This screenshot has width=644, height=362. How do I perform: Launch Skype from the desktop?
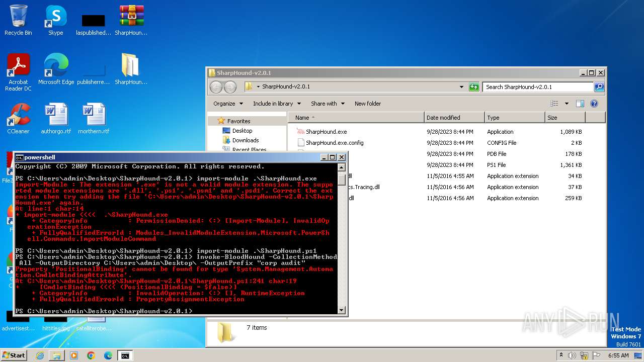(x=56, y=20)
